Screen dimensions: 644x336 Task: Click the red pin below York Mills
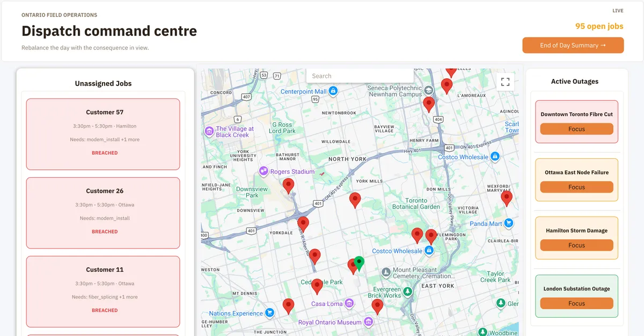pyautogui.click(x=355, y=200)
